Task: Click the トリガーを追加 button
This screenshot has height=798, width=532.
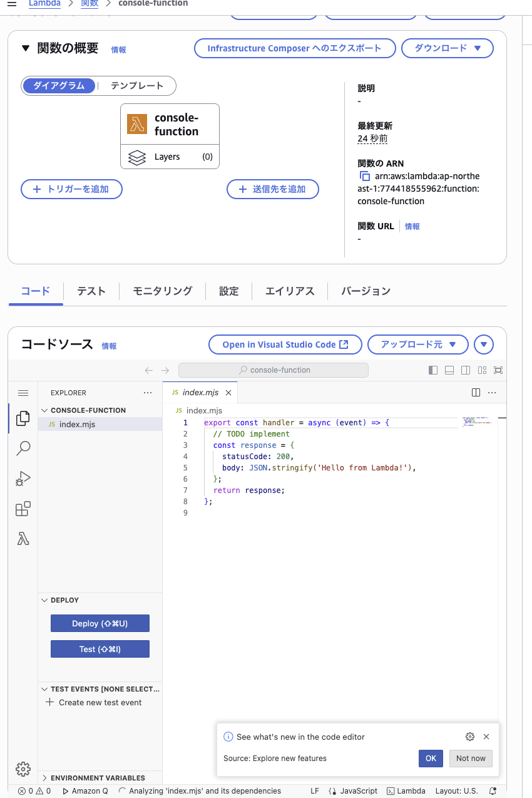Action: [x=71, y=189]
